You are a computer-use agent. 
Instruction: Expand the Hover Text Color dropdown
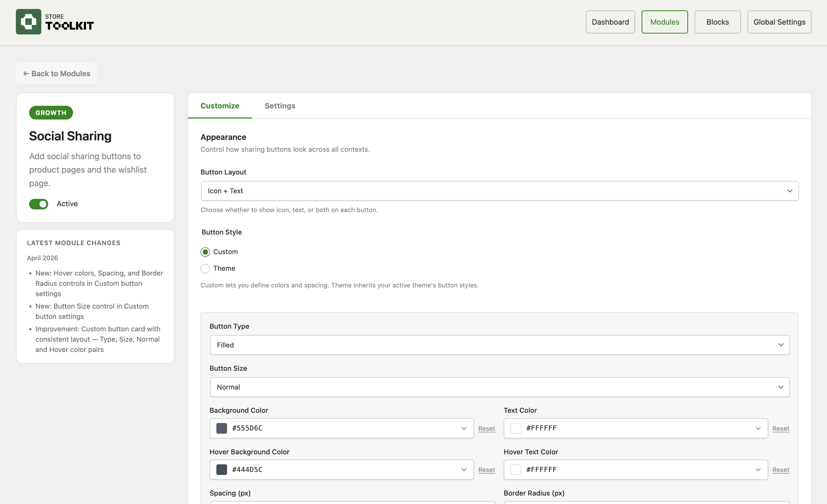pos(758,469)
